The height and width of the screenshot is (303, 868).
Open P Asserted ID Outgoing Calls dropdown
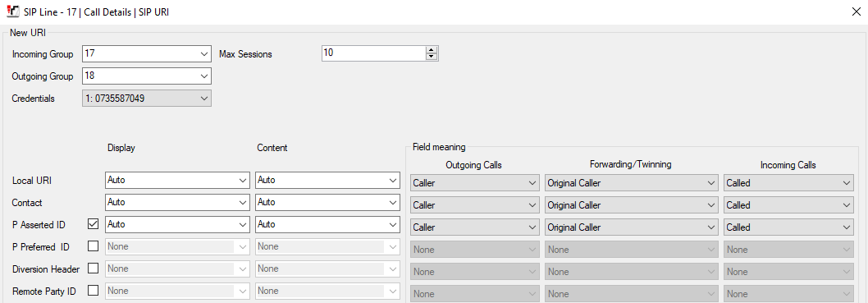[475, 227]
